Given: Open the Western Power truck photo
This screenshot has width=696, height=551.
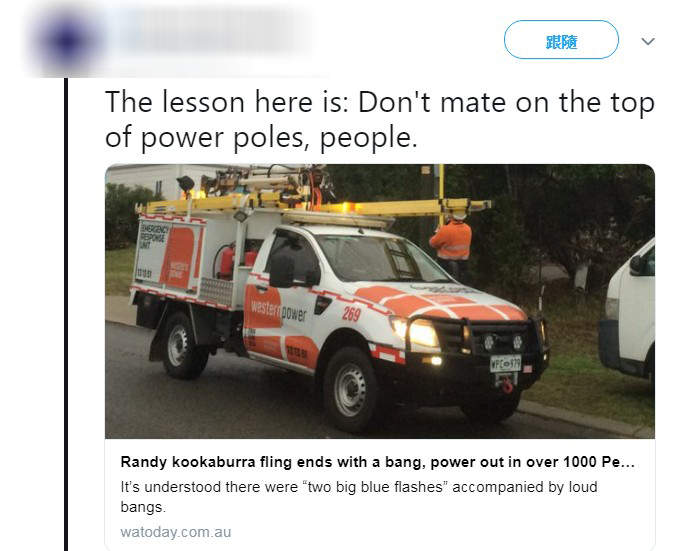Looking at the screenshot, I should click(x=380, y=301).
